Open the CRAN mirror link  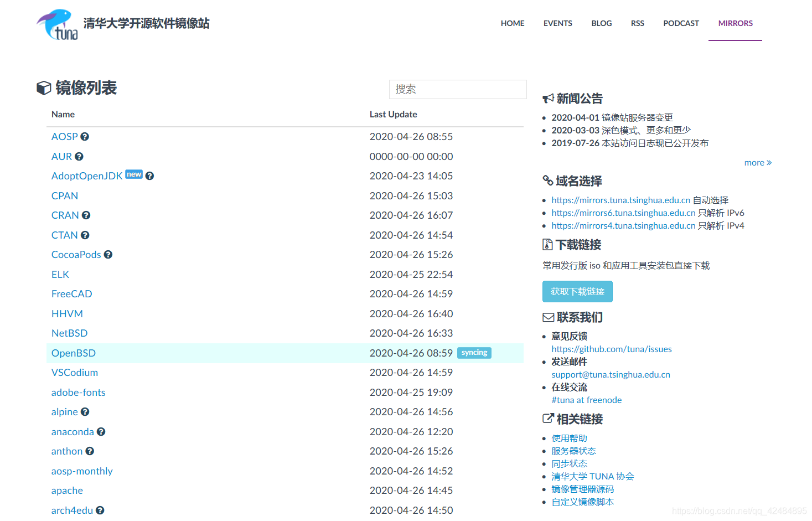(x=65, y=215)
